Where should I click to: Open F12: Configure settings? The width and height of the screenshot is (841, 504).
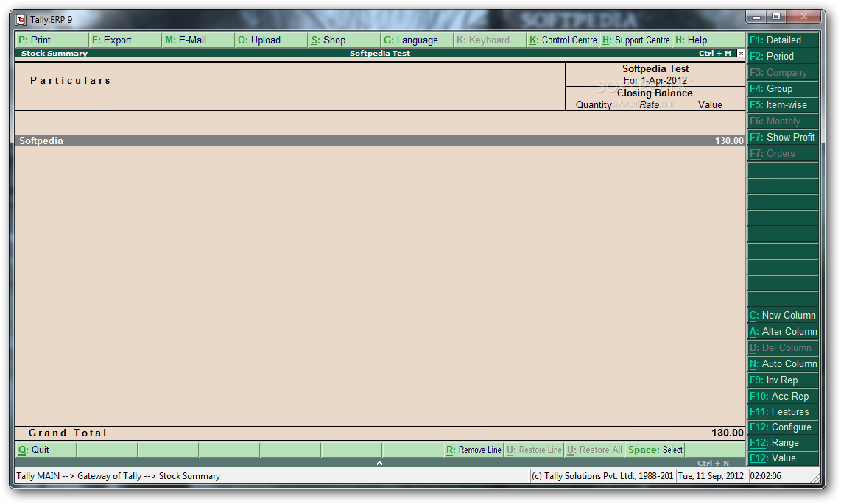tap(783, 427)
